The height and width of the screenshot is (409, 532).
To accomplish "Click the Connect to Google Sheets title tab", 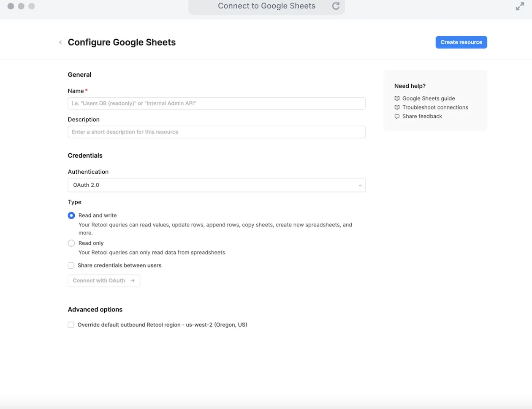I will coord(266,6).
